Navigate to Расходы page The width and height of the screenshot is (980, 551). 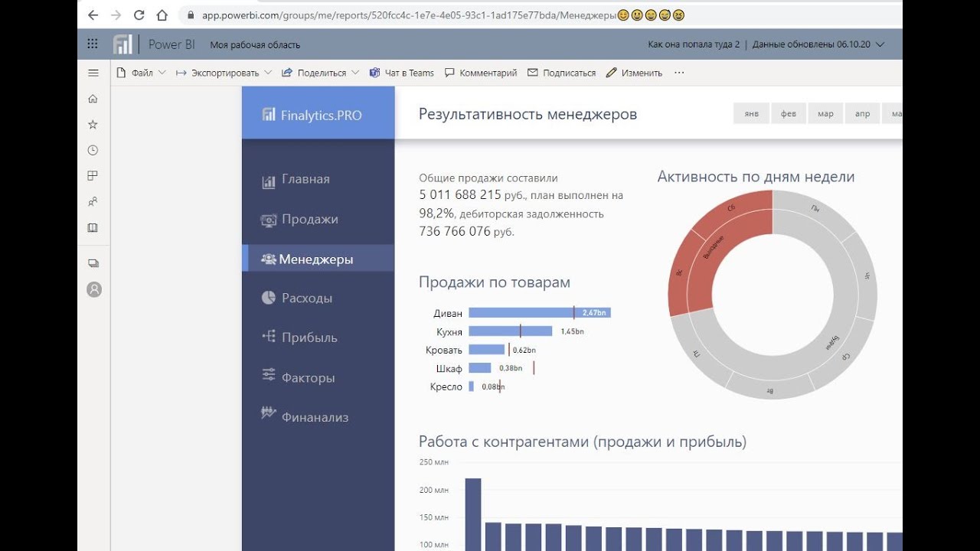(307, 298)
